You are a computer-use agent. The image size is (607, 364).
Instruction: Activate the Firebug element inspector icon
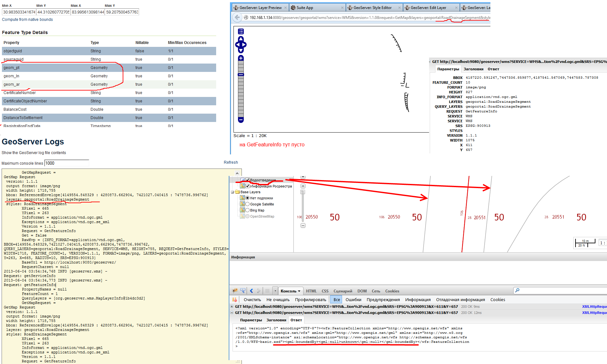coord(243,291)
